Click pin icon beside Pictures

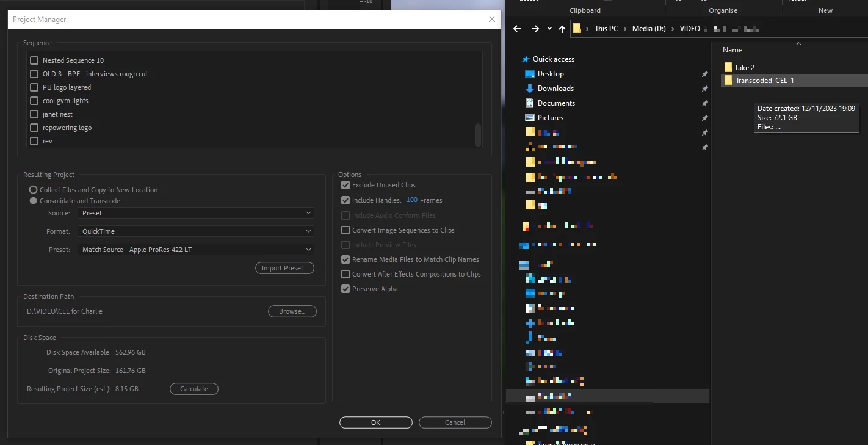tap(704, 118)
